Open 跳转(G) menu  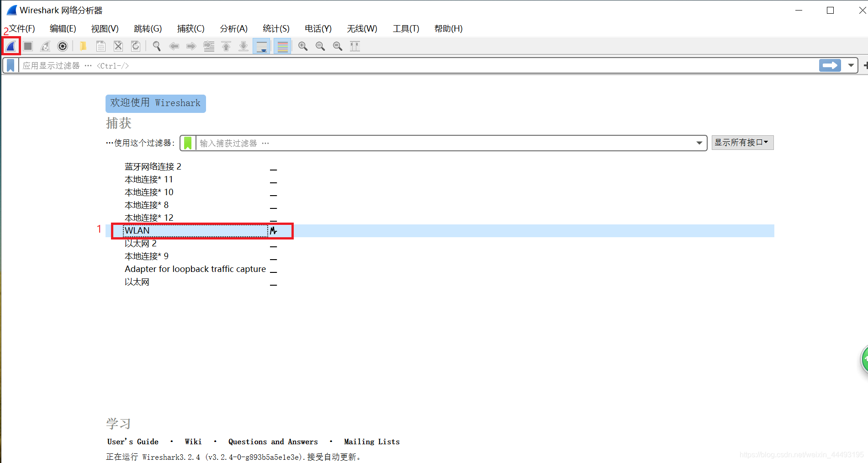pyautogui.click(x=148, y=29)
